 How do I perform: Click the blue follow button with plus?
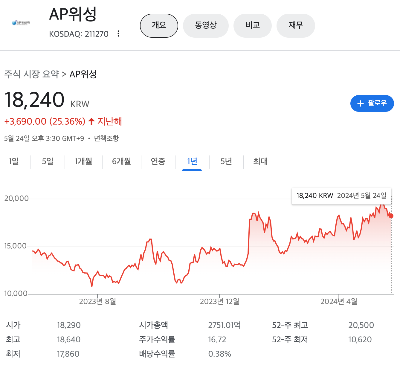(x=372, y=103)
